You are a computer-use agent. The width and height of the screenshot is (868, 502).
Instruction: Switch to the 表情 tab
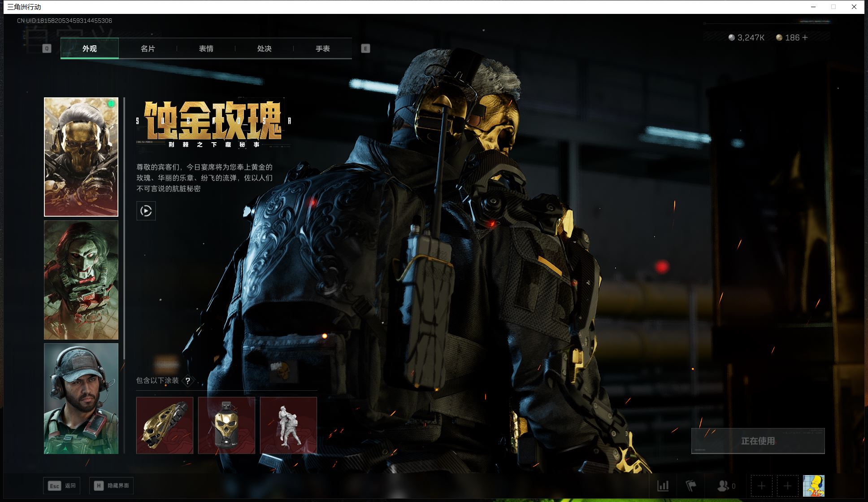point(206,48)
